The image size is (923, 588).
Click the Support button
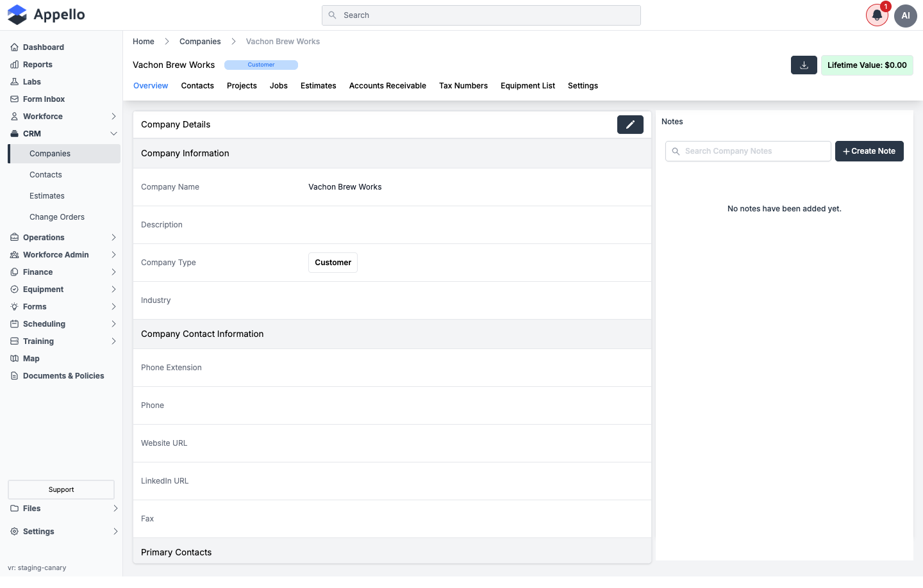coord(62,489)
